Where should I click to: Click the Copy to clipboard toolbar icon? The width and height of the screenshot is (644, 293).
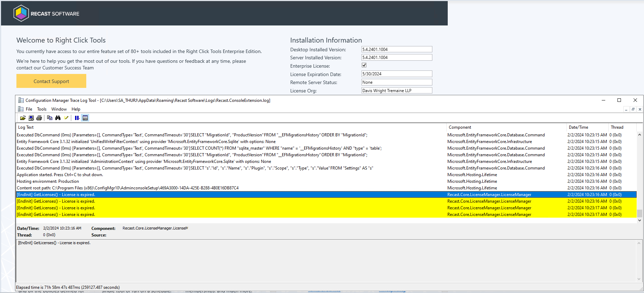tap(50, 118)
